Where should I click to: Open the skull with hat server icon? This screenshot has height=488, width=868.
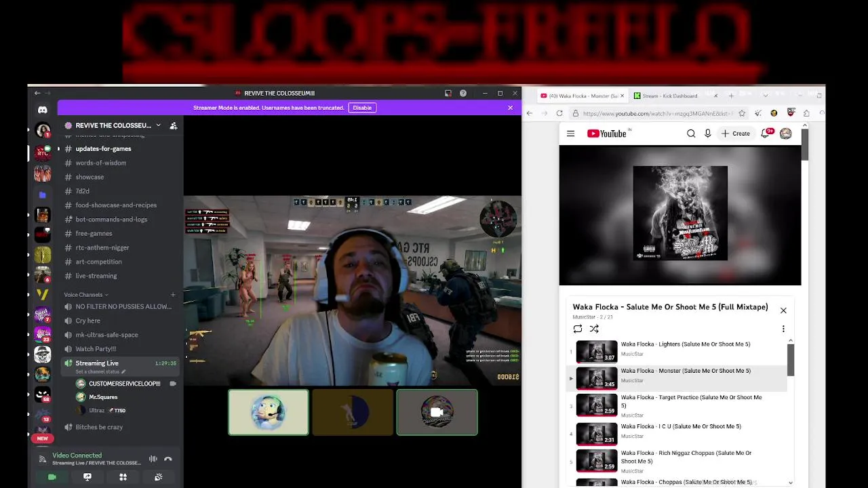point(42,354)
